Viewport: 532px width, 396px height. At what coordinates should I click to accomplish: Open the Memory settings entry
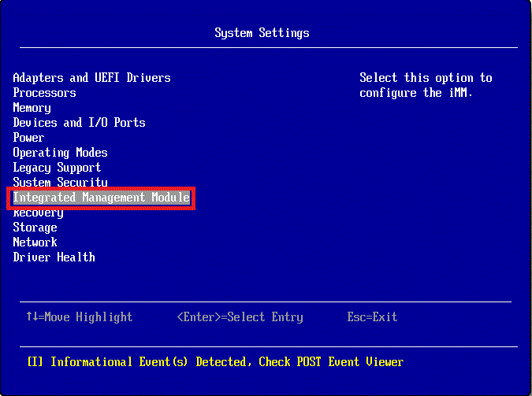point(32,108)
